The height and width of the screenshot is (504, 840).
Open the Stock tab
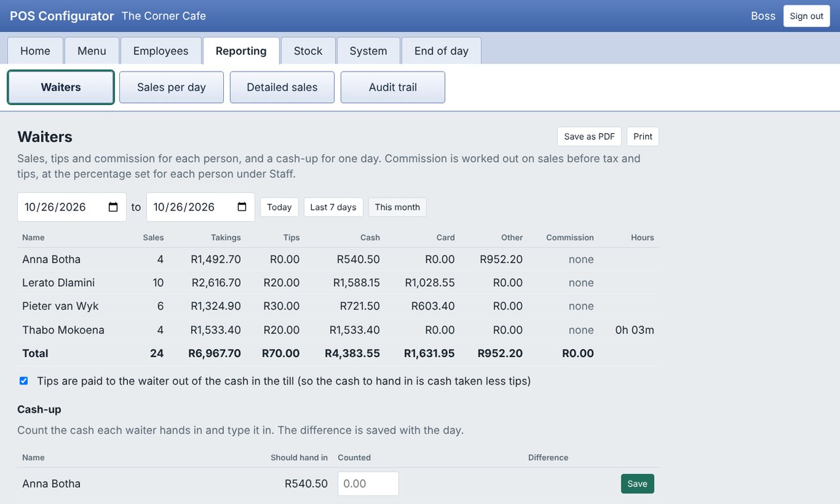[308, 51]
